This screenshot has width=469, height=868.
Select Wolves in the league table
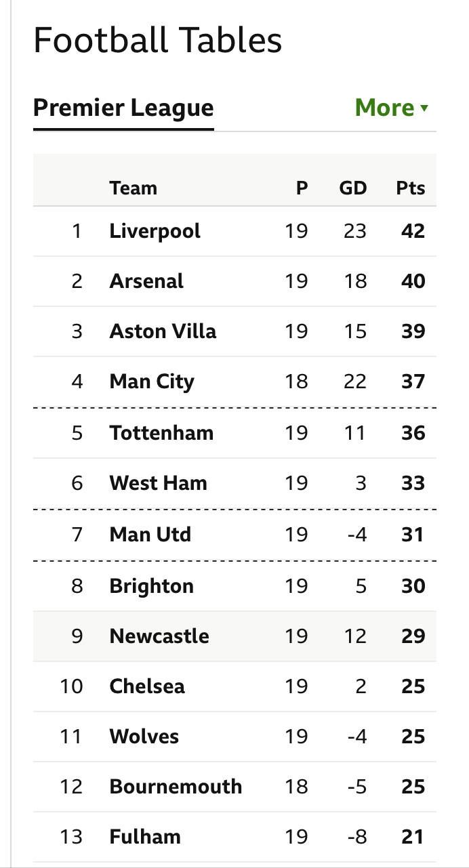(x=144, y=737)
